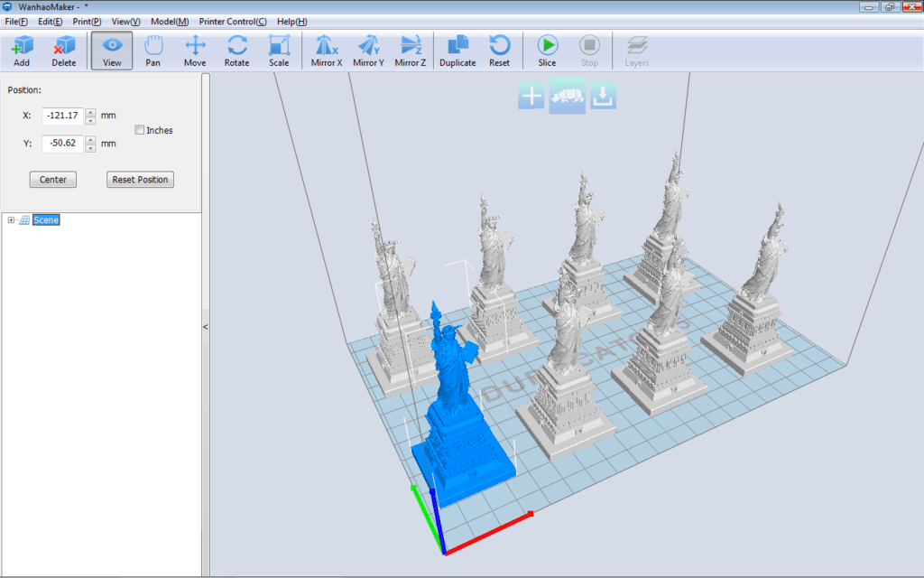924x578 pixels.
Task: Open the Help menu
Action: point(291,22)
